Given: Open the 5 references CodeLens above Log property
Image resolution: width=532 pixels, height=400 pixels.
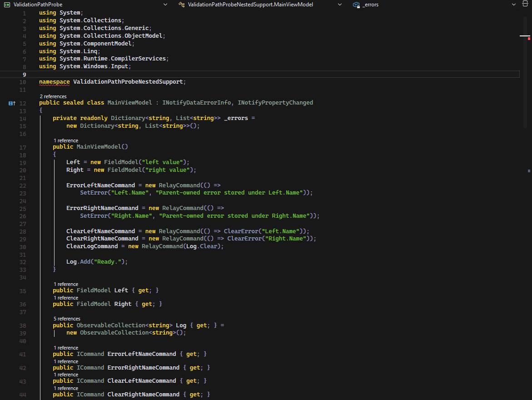Looking at the screenshot, I should (67, 319).
